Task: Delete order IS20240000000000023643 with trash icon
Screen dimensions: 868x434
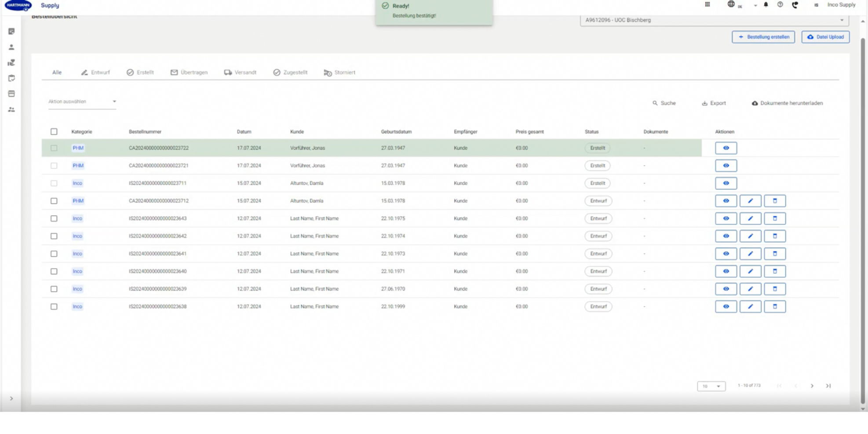Action: click(775, 218)
